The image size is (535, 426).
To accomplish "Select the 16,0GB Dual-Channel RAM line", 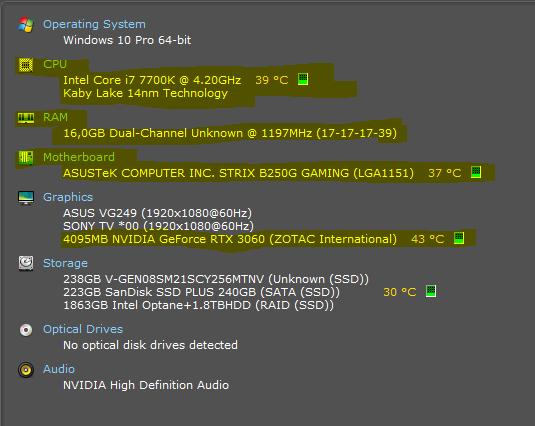I will click(x=230, y=133).
